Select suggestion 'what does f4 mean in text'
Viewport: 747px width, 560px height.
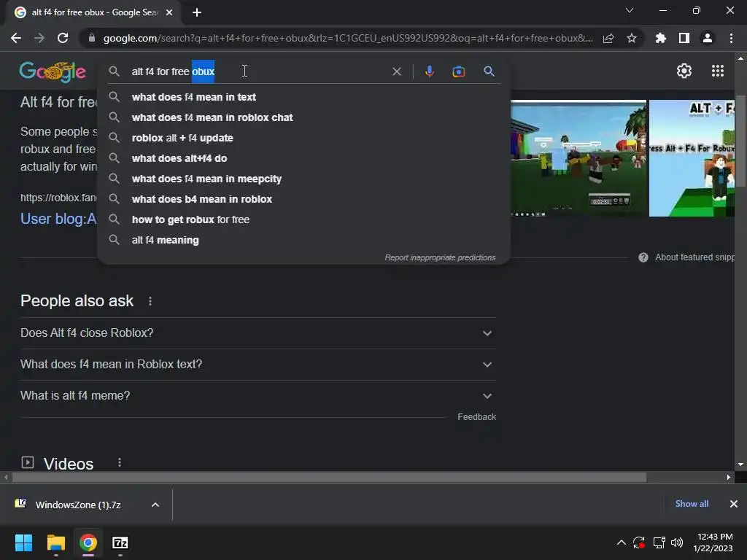pyautogui.click(x=303, y=97)
